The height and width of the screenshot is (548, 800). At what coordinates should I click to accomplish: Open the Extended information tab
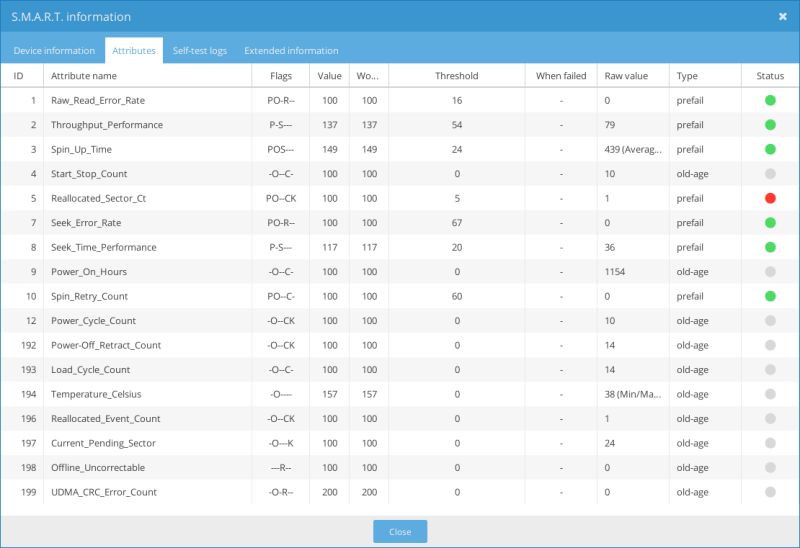291,51
